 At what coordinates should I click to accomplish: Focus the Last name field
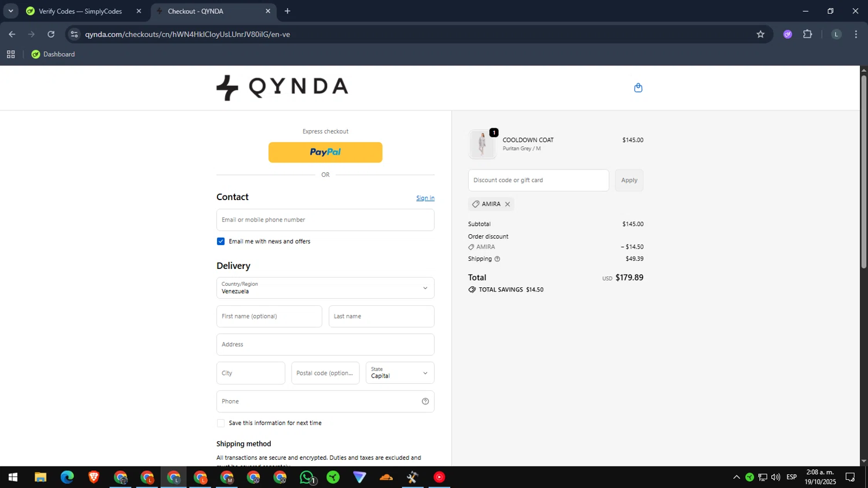point(381,316)
